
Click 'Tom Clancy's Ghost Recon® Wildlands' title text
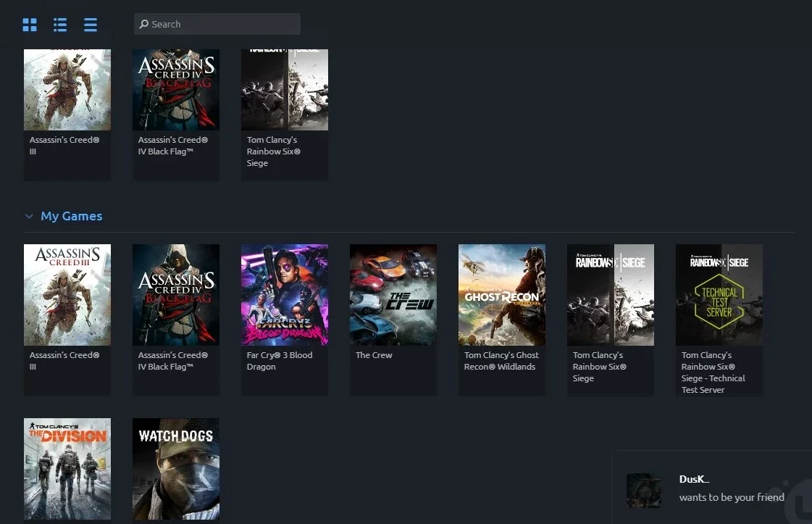click(x=501, y=361)
